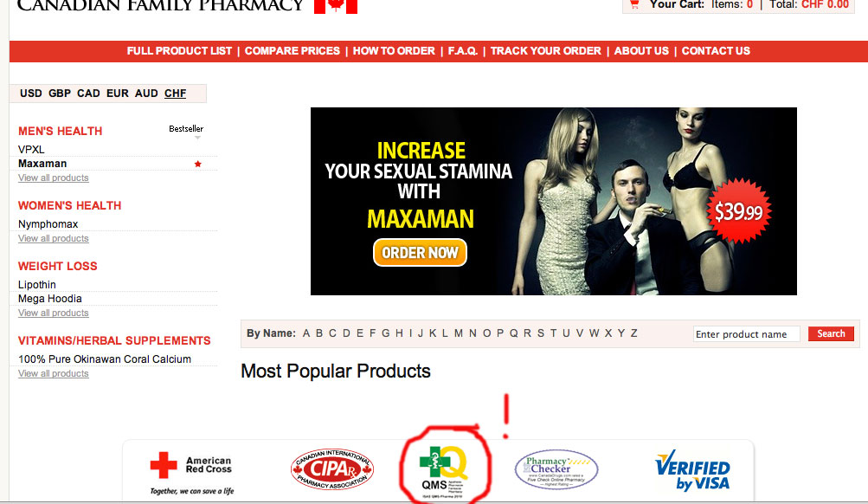Click the red Search button

coord(831,333)
